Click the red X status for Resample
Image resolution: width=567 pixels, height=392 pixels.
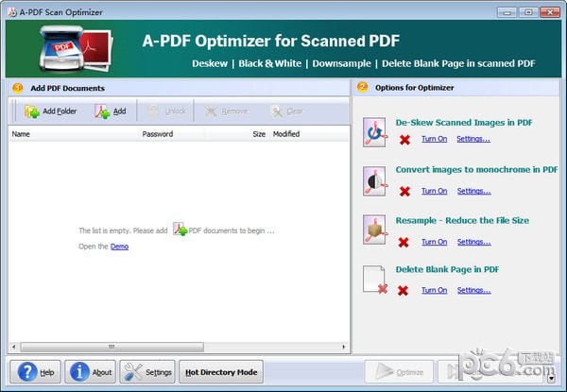[404, 242]
